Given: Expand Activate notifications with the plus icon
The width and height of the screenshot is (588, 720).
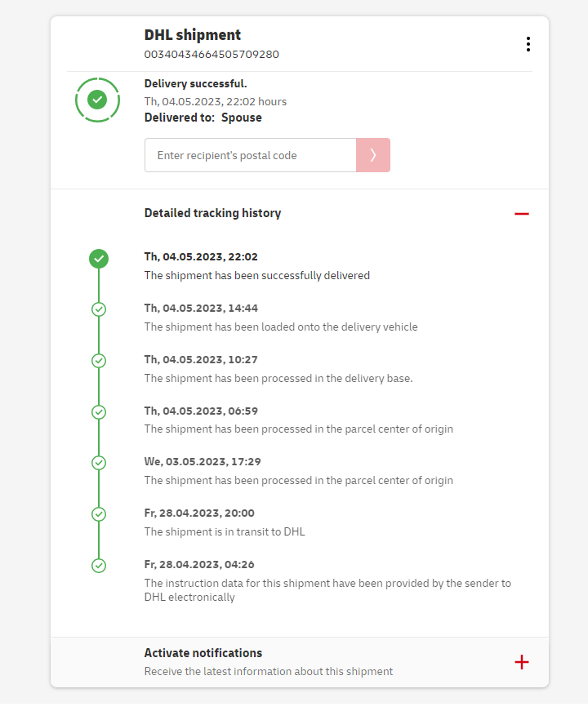Looking at the screenshot, I should click(x=522, y=662).
